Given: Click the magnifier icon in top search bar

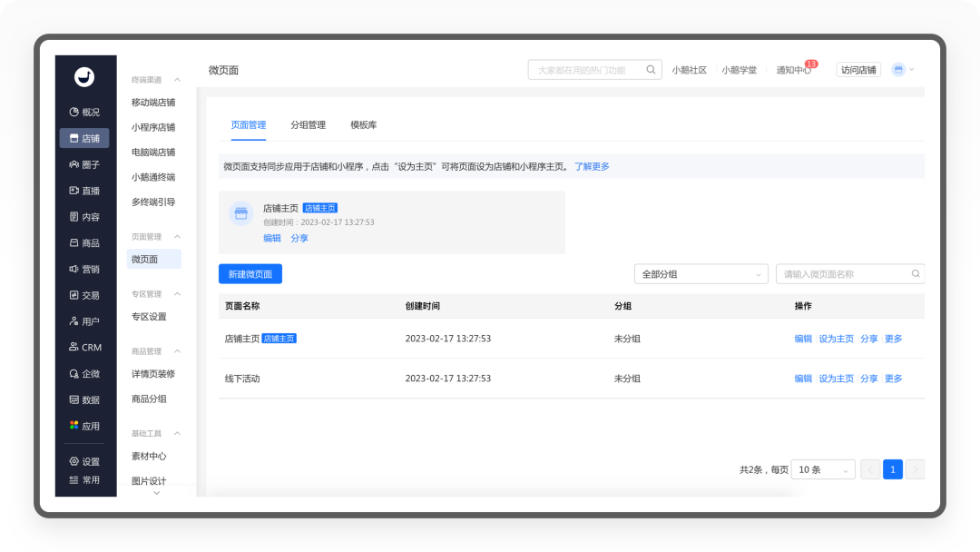Looking at the screenshot, I should pos(651,70).
